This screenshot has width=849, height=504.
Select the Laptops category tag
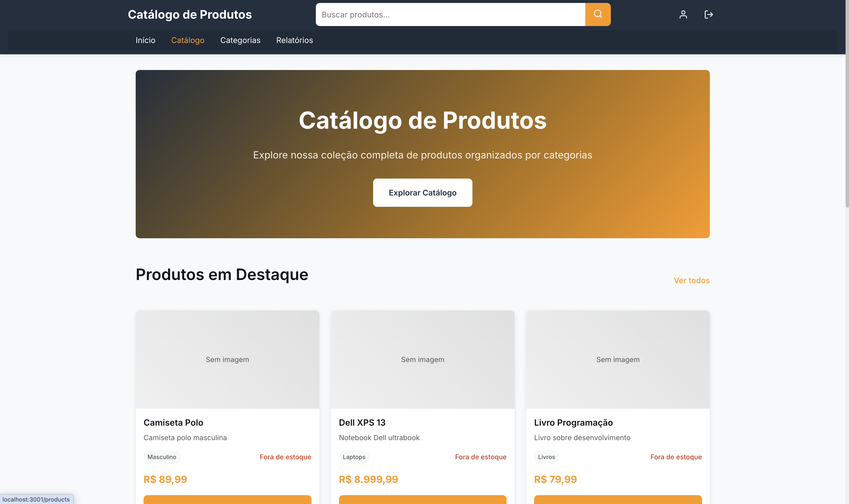354,457
